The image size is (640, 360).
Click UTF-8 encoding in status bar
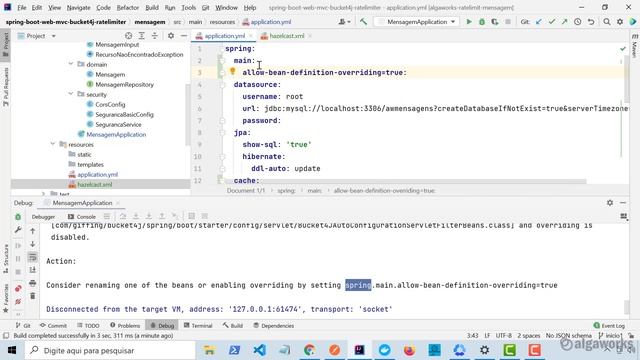503,336
